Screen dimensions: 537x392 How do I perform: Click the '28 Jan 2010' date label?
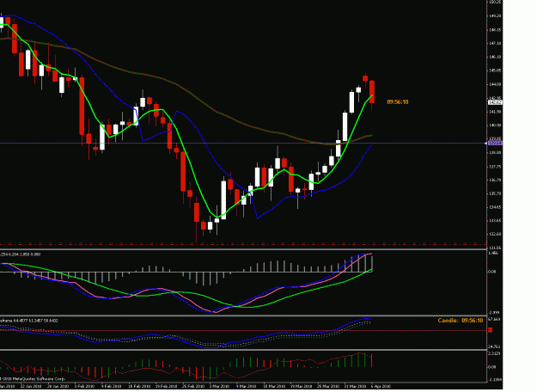click(x=58, y=386)
